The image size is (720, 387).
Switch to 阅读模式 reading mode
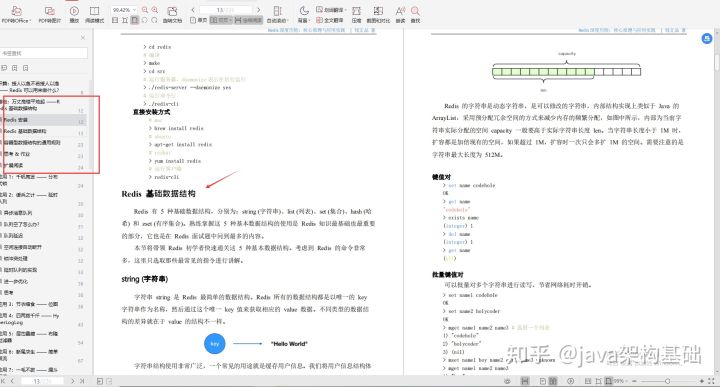pyautogui.click(x=94, y=14)
